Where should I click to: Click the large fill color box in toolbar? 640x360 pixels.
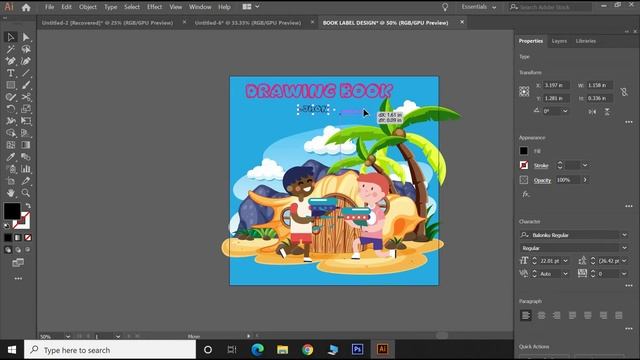point(12,211)
